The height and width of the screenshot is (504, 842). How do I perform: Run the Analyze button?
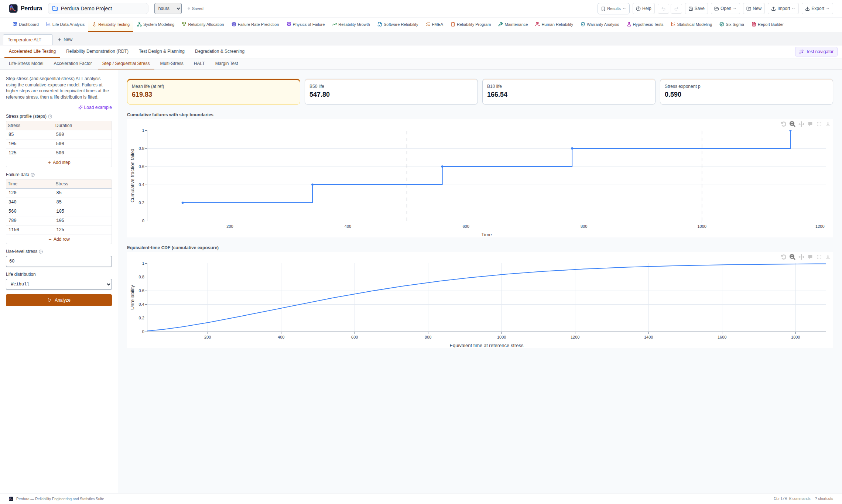59,300
